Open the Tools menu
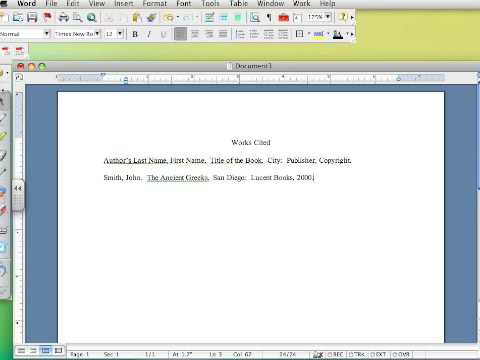Image resolution: width=480 pixels, height=360 pixels. click(210, 4)
